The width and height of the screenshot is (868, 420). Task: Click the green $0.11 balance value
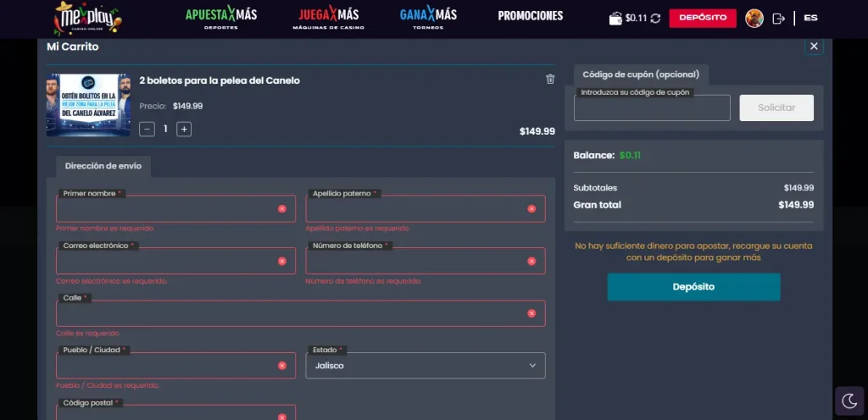tap(630, 156)
